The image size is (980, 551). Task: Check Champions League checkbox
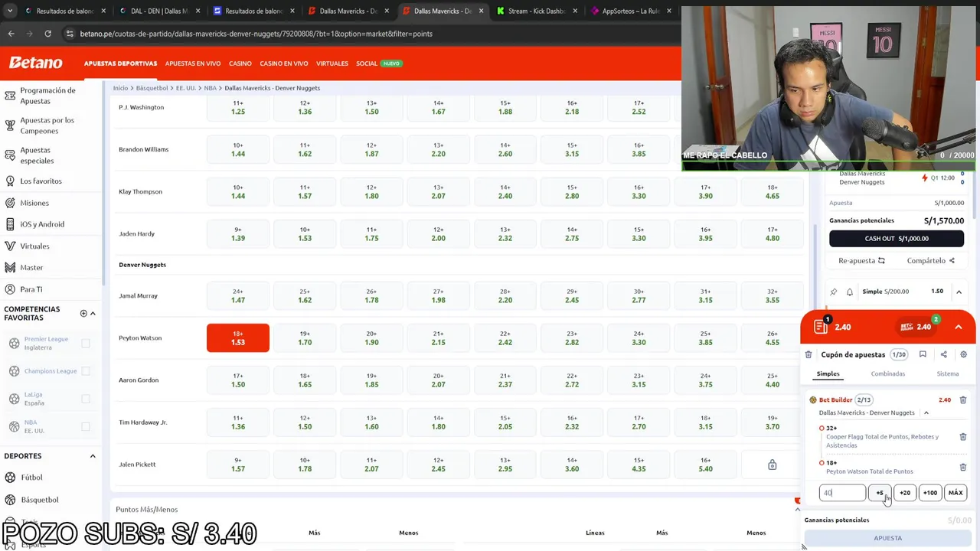coord(86,371)
